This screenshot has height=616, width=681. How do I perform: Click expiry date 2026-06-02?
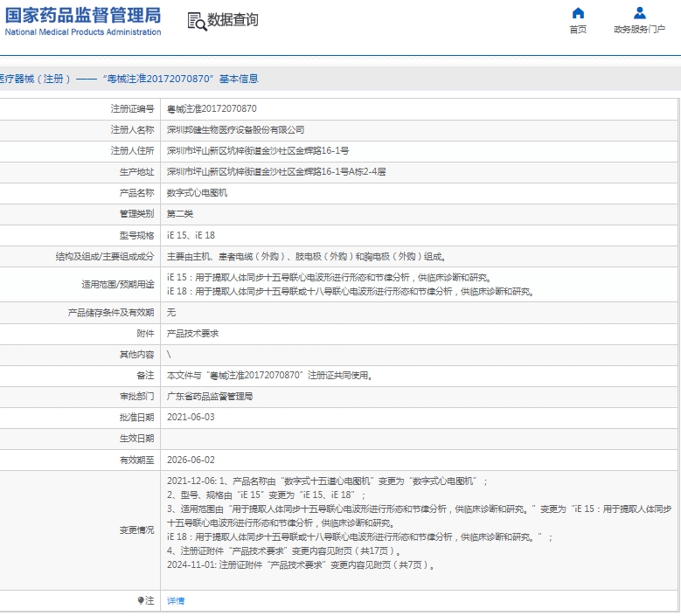(191, 460)
